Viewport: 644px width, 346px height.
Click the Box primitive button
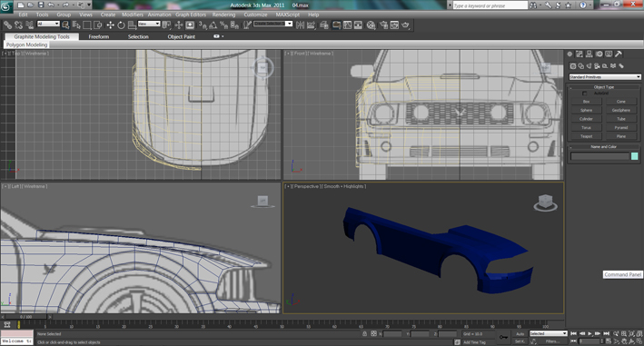586,102
